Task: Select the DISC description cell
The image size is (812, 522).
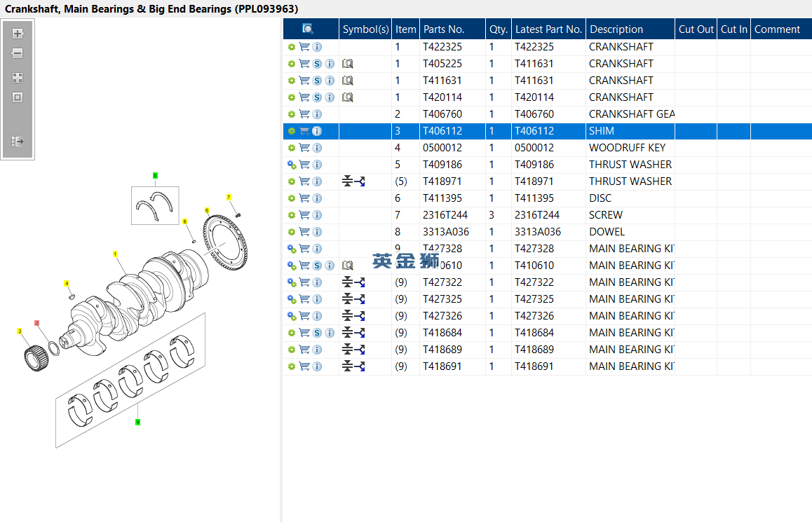Action: pyautogui.click(x=630, y=198)
